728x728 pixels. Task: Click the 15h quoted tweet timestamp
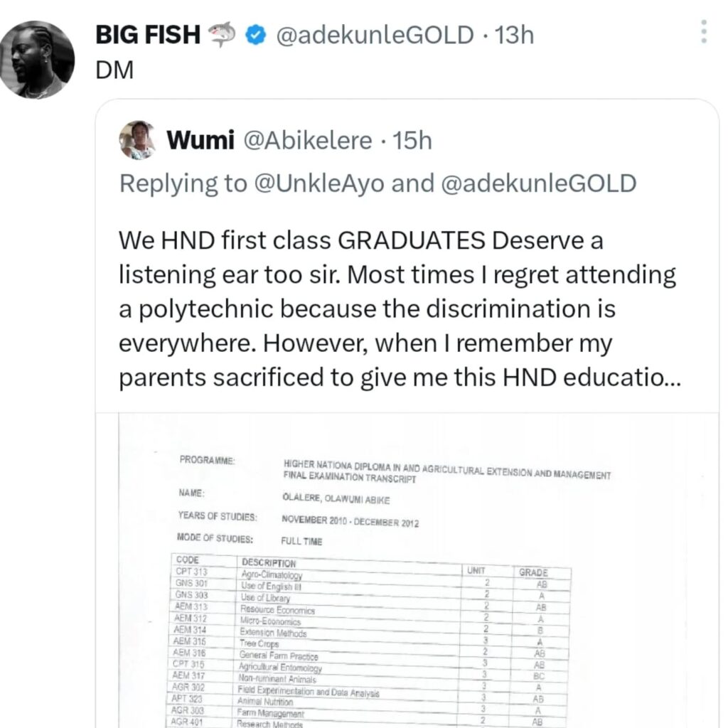(412, 141)
